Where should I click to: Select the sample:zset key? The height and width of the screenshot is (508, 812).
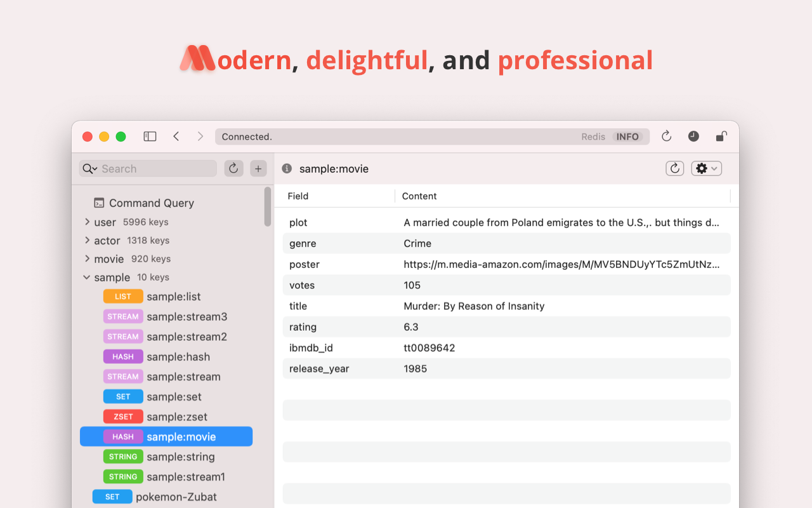point(166,417)
